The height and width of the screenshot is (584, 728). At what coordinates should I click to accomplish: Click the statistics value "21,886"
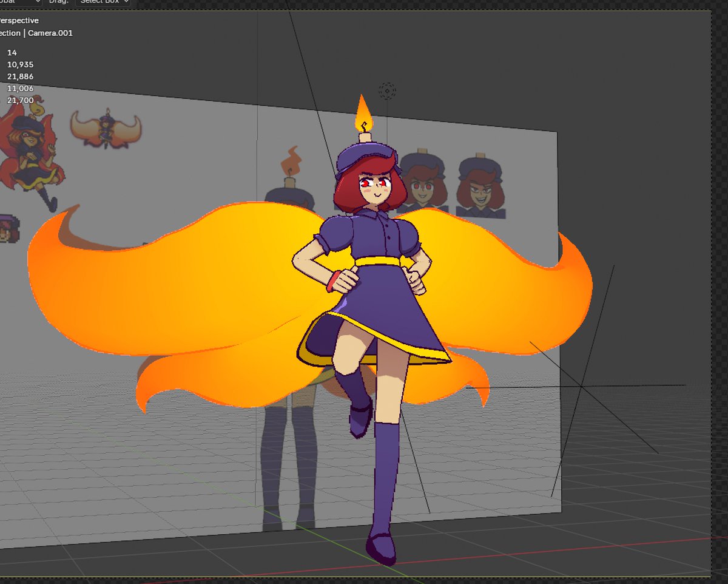20,76
